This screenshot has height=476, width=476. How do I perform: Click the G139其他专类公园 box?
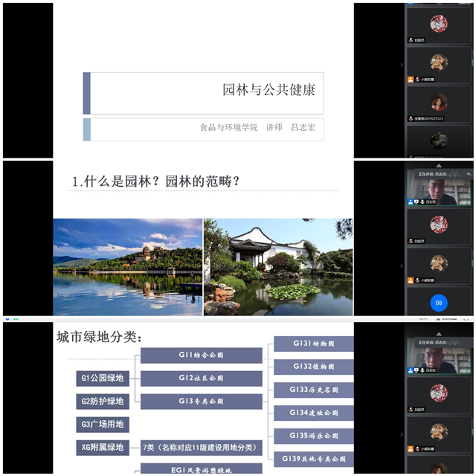[314, 459]
